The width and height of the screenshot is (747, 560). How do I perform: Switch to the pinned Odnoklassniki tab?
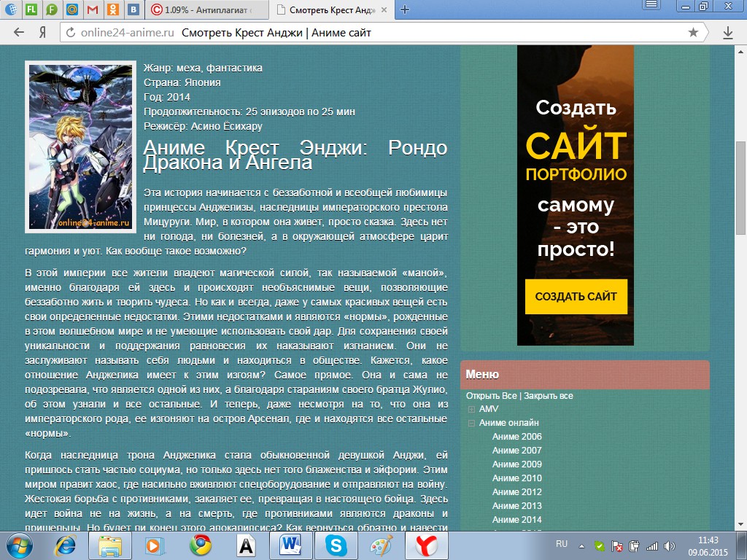tap(113, 9)
